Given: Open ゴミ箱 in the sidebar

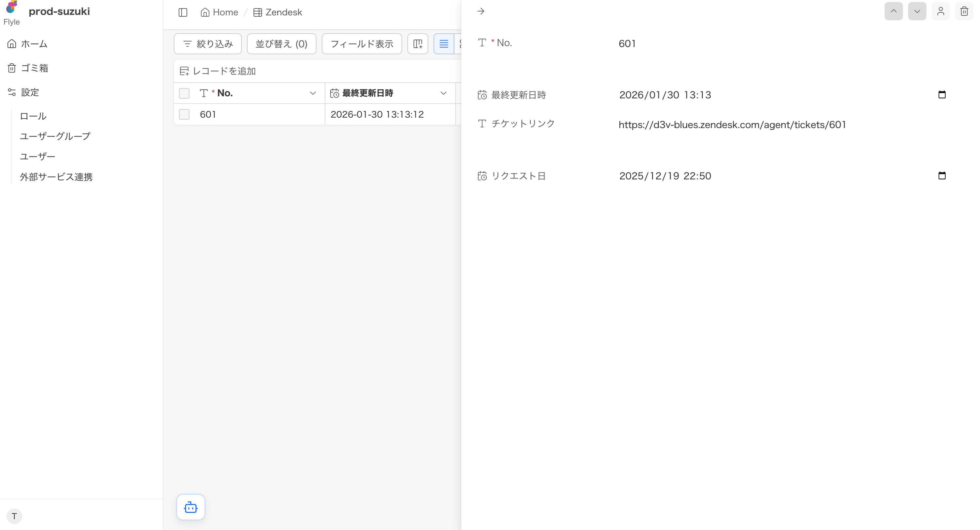Looking at the screenshot, I should click(34, 68).
